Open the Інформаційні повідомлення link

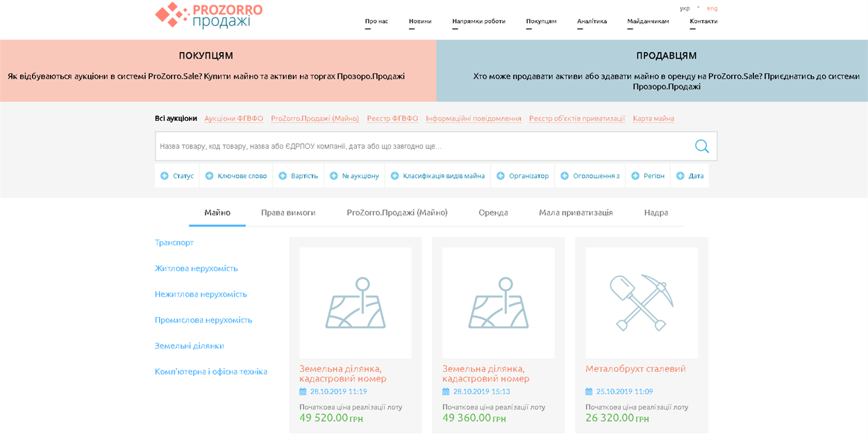coord(474,119)
